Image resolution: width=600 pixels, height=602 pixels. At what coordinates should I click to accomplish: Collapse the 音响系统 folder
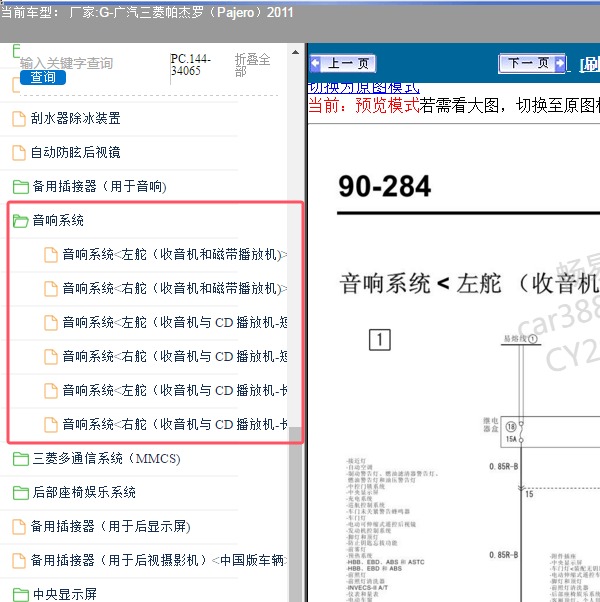click(x=58, y=220)
